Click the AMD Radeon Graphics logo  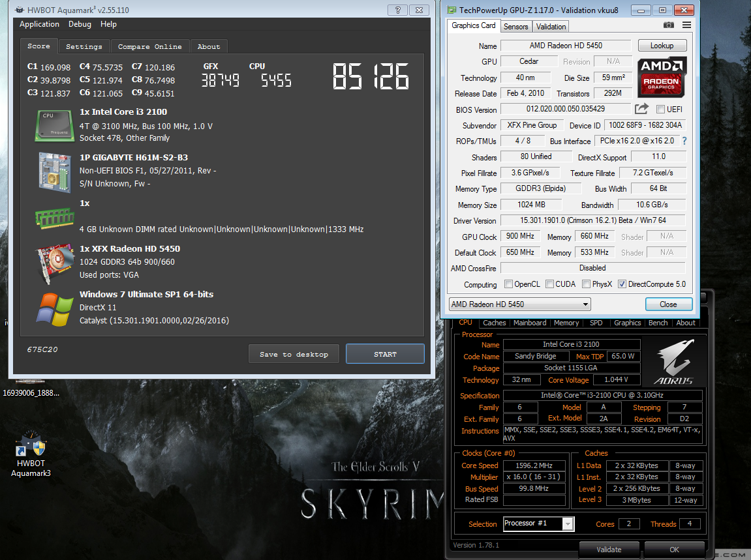[x=662, y=77]
